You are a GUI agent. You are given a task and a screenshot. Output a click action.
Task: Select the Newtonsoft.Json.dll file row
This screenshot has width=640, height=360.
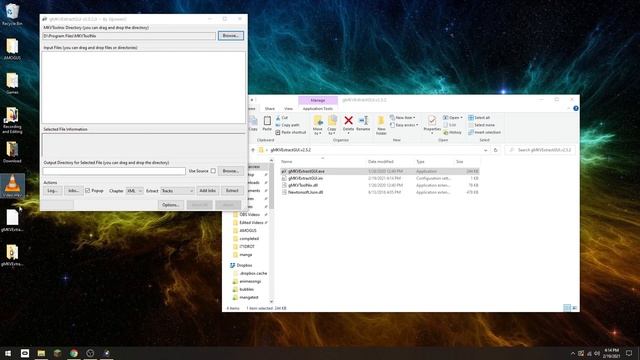pyautogui.click(x=380, y=192)
